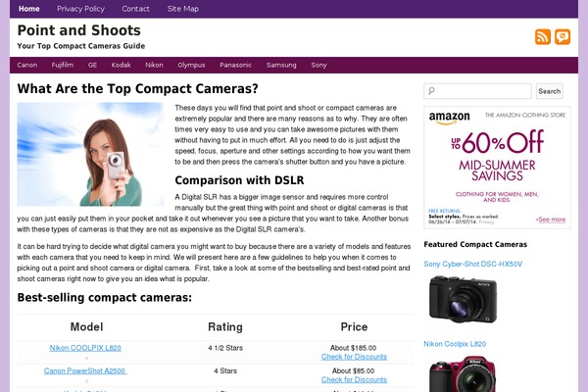588x392 pixels.
Task: Click the Amazon logo in the ad
Action: (x=449, y=118)
